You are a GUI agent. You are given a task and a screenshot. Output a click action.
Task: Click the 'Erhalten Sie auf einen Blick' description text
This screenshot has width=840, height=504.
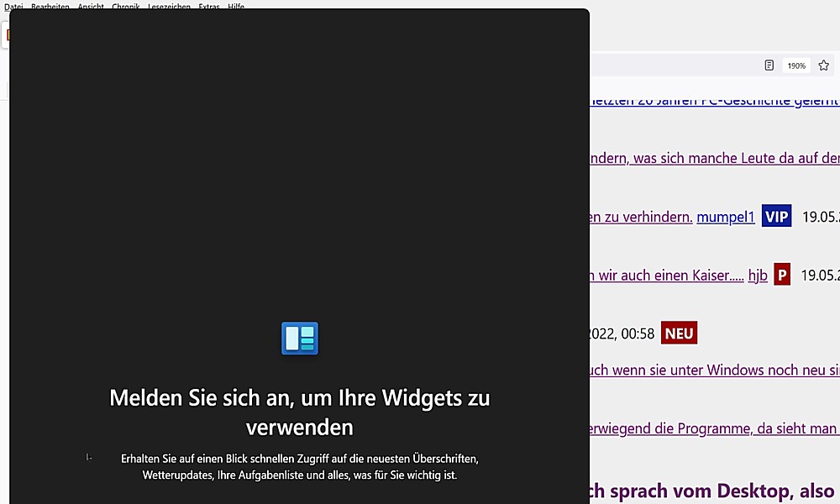tap(300, 467)
